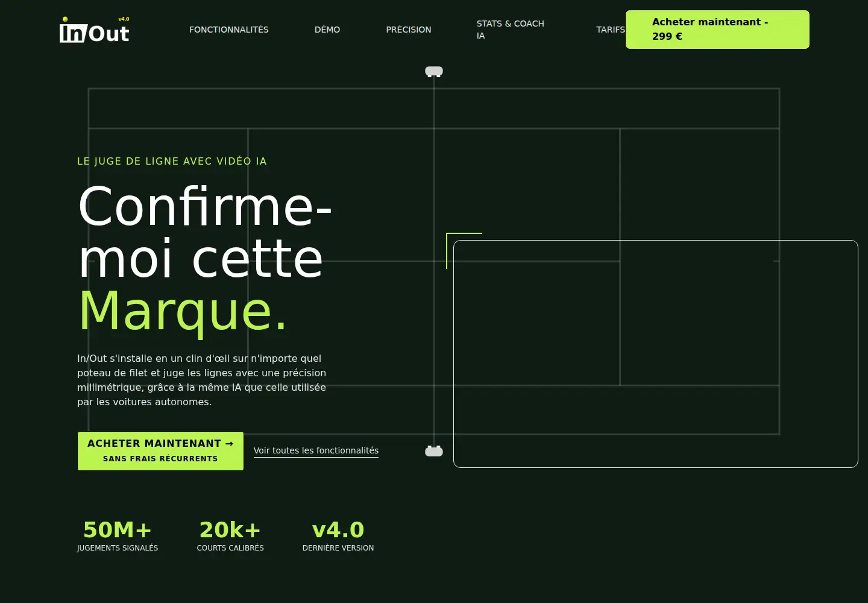Click the v4.0 badge beside the logo
The width and height of the screenshot is (868, 603).
click(x=124, y=19)
